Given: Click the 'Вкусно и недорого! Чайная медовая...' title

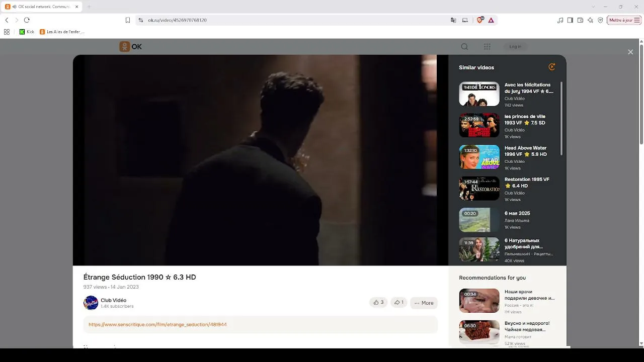Looking at the screenshot, I should [x=527, y=326].
